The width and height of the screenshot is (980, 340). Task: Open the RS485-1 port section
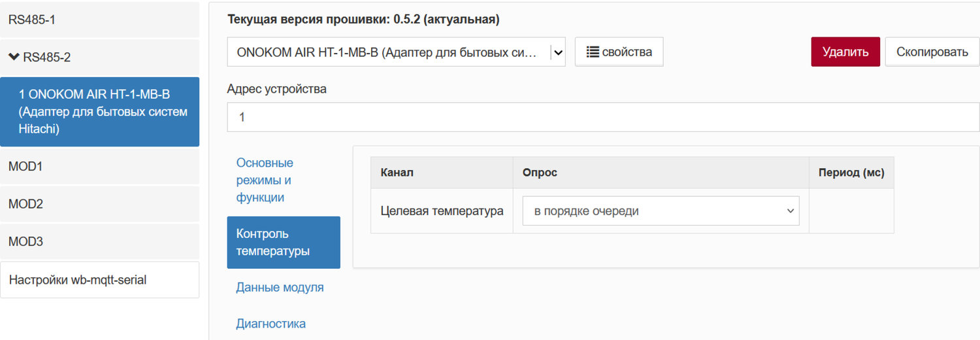click(x=99, y=20)
